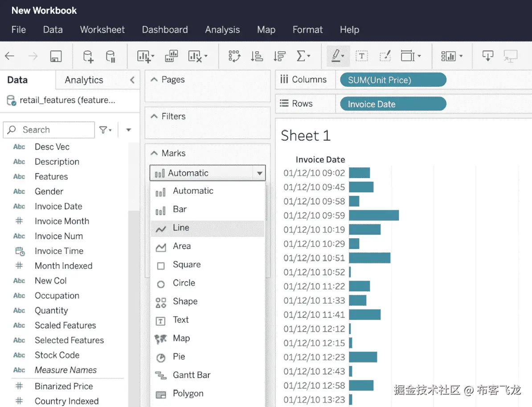Viewport: 532px width, 407px height.
Task: Open the filter funnel beside the search box
Action: pos(104,130)
